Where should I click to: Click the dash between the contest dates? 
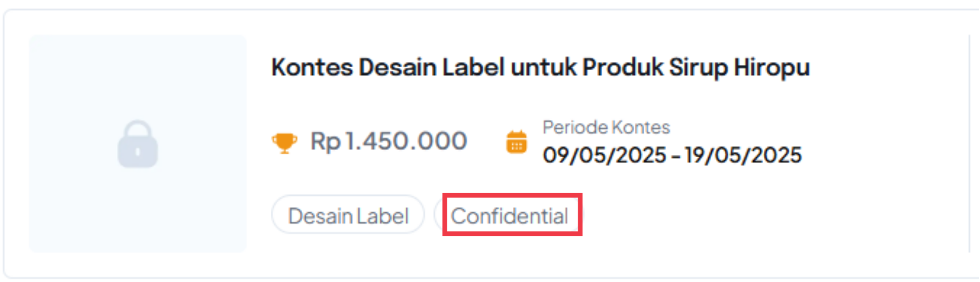coord(676,156)
